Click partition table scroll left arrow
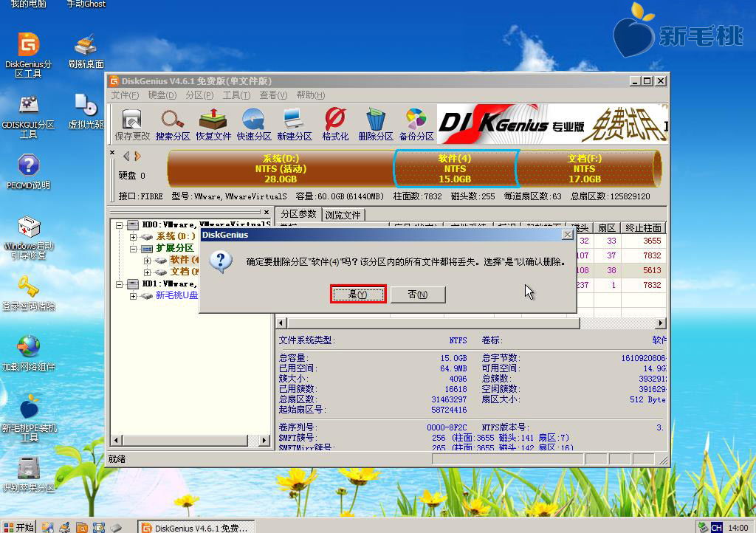The image size is (756, 533). pyautogui.click(x=281, y=323)
